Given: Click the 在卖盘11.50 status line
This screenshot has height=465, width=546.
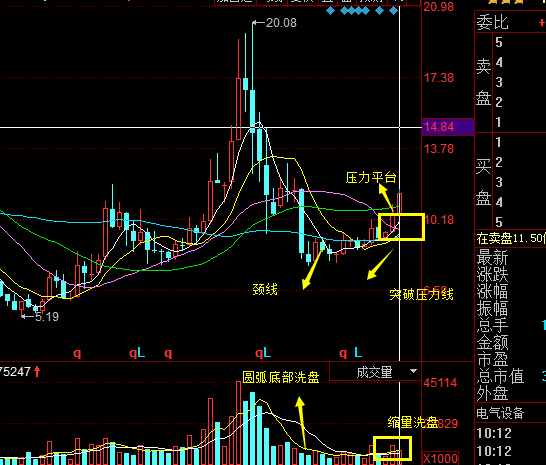Looking at the screenshot, I should [511, 239].
